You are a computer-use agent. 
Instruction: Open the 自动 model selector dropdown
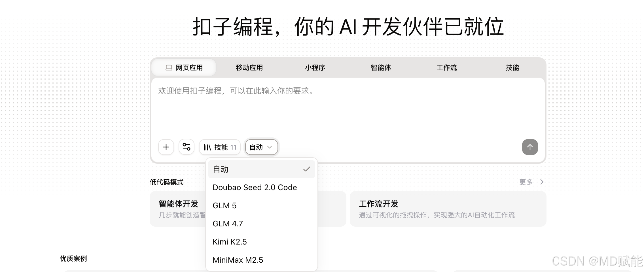(x=261, y=147)
